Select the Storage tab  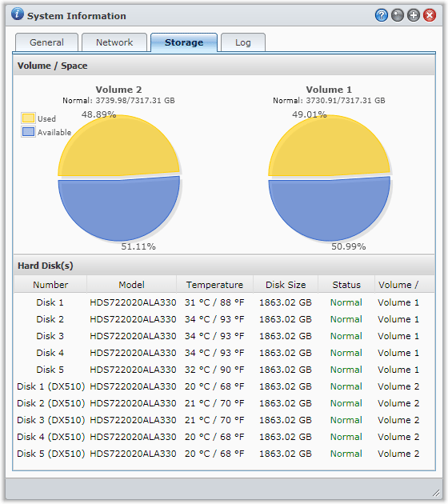click(x=184, y=42)
